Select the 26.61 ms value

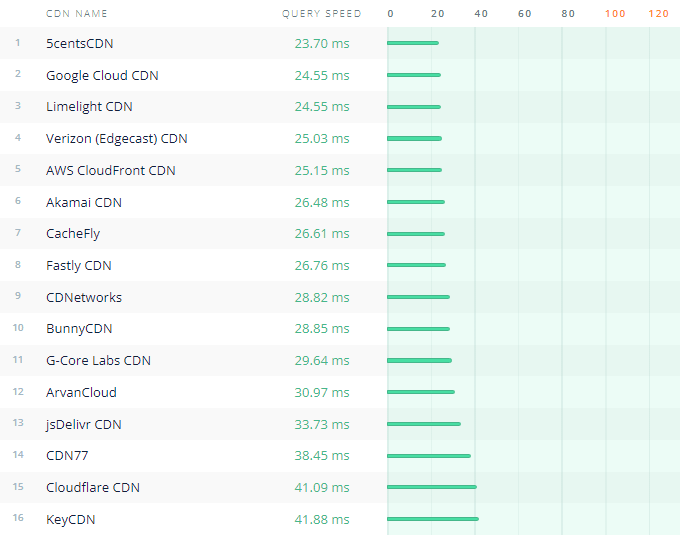click(x=322, y=234)
